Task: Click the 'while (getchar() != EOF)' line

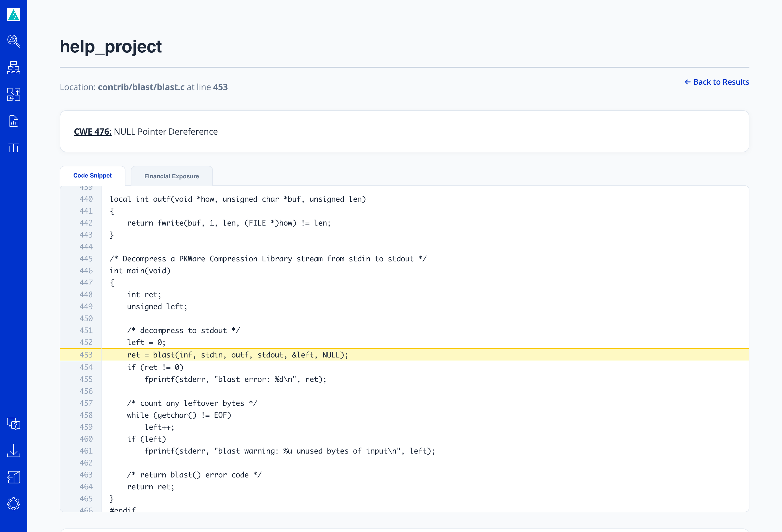Action: point(179,415)
